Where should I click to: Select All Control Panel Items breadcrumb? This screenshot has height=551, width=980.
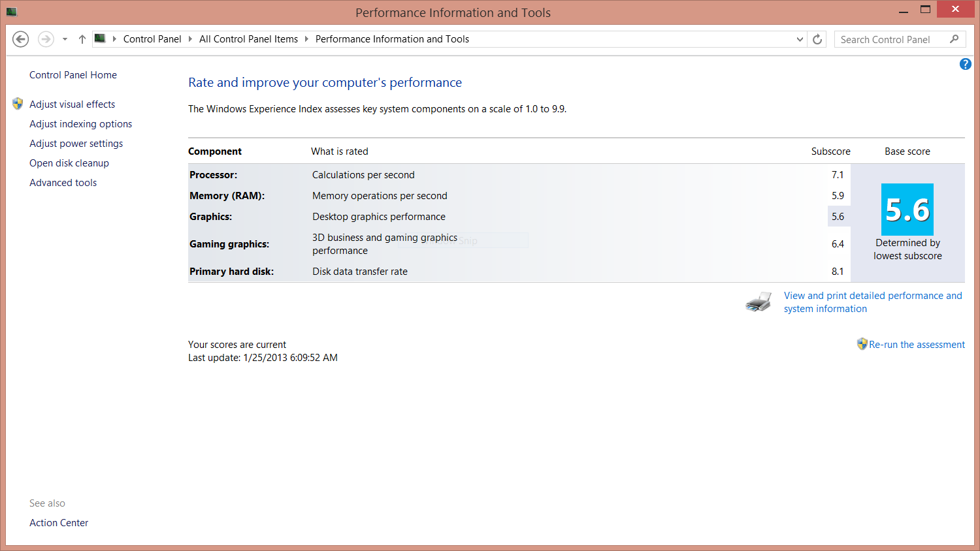point(248,39)
